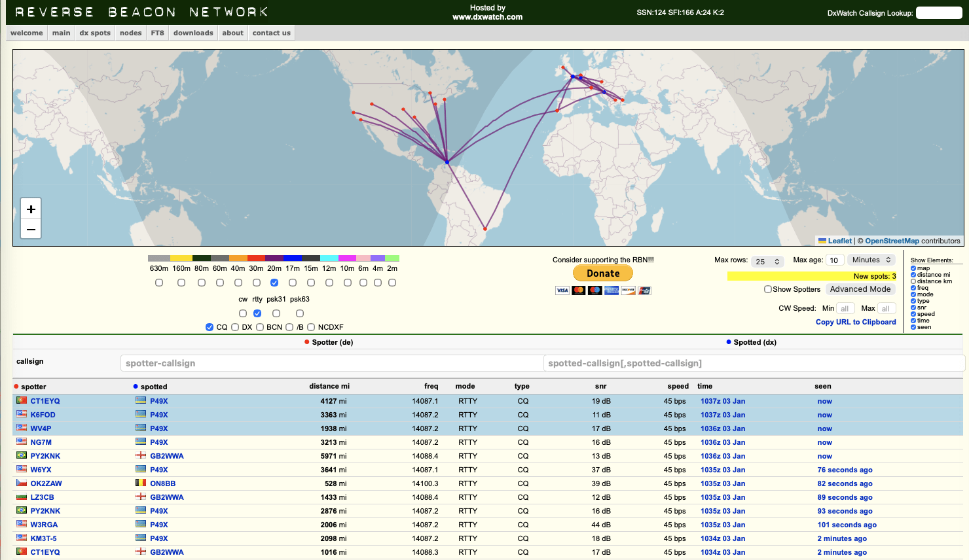Click the red spotter marker in southern Brazil

pos(485,229)
